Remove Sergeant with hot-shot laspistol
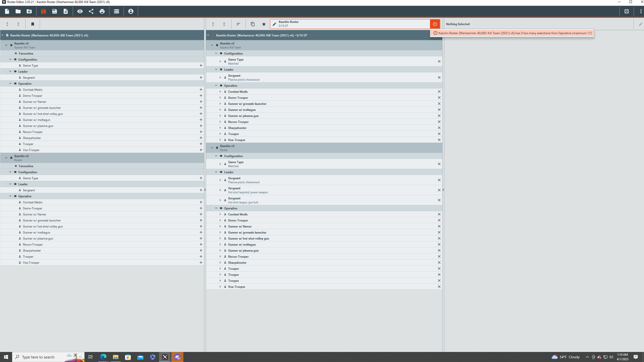Image resolution: width=644 pixels, height=362 pixels. point(439,190)
